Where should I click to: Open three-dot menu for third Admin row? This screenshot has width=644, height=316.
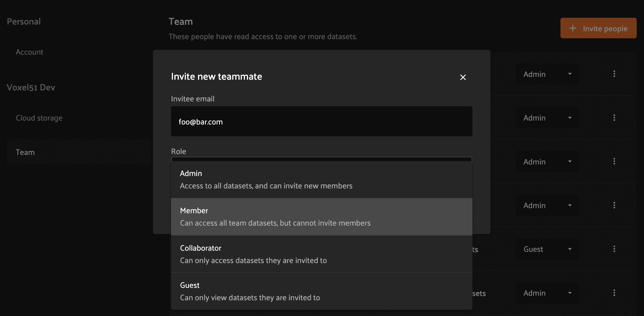point(614,161)
